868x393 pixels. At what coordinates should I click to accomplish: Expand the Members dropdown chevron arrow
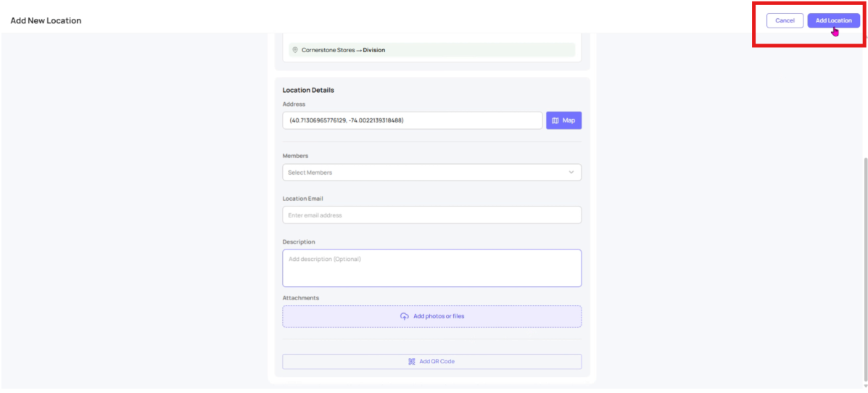point(571,173)
